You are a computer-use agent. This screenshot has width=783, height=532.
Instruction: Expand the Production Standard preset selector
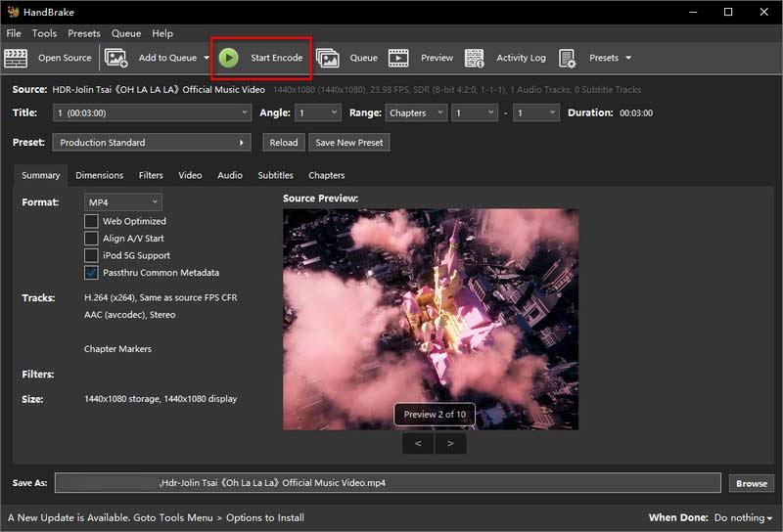pyautogui.click(x=152, y=142)
